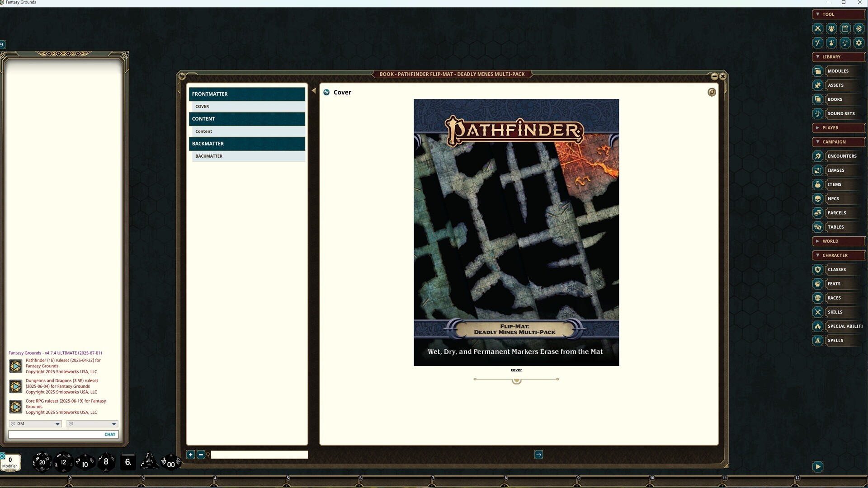Open the Modifiers tool

pos(818,43)
